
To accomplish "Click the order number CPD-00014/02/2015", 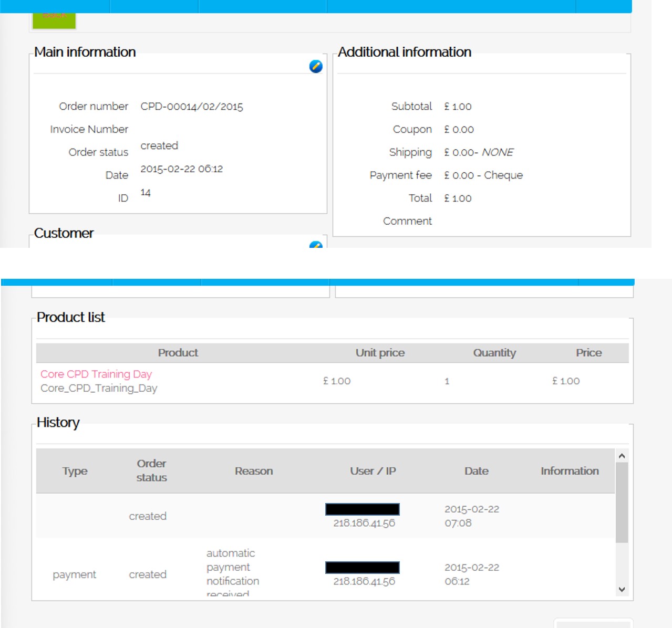I will point(192,107).
